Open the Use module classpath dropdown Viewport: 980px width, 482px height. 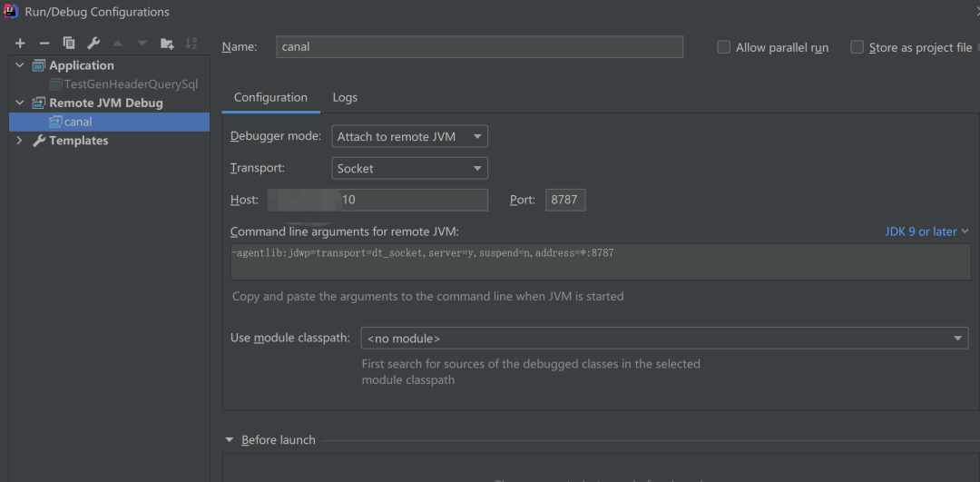(664, 339)
